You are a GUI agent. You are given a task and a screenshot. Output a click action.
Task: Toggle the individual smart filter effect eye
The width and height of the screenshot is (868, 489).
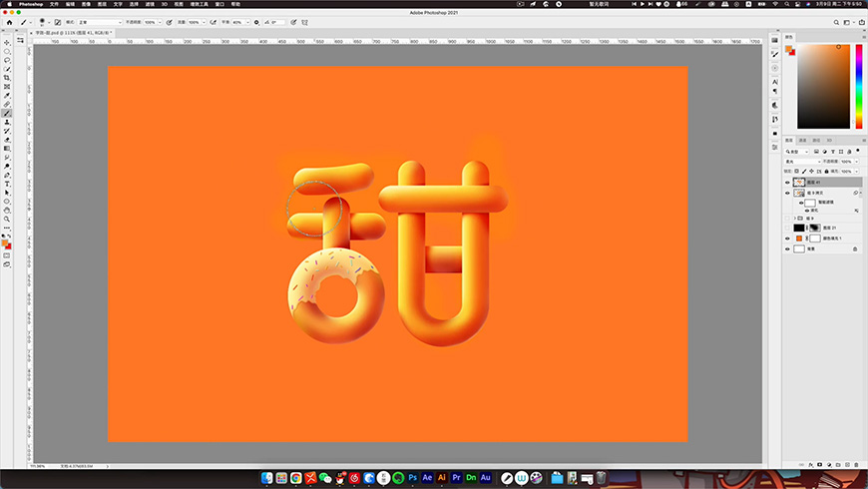click(x=807, y=211)
